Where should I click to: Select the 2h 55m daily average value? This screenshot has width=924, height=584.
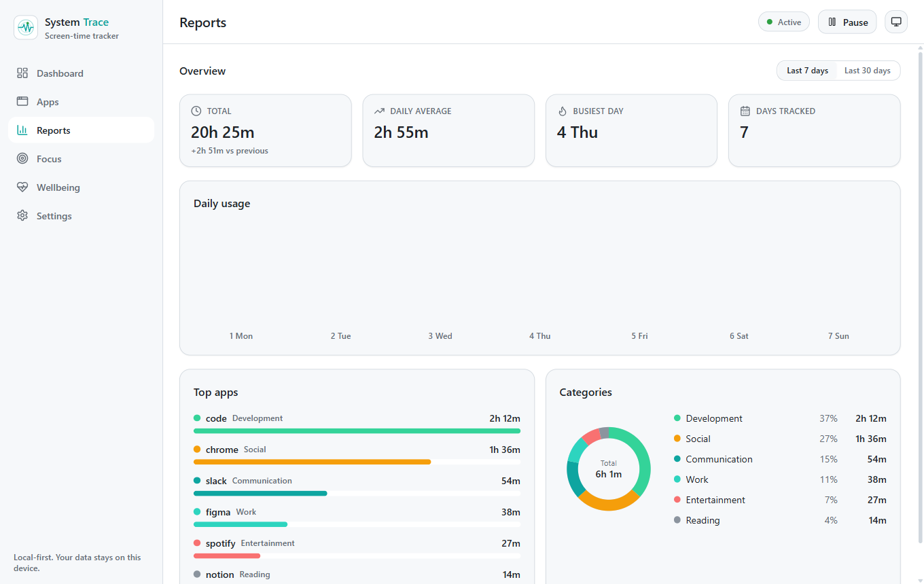click(x=401, y=132)
